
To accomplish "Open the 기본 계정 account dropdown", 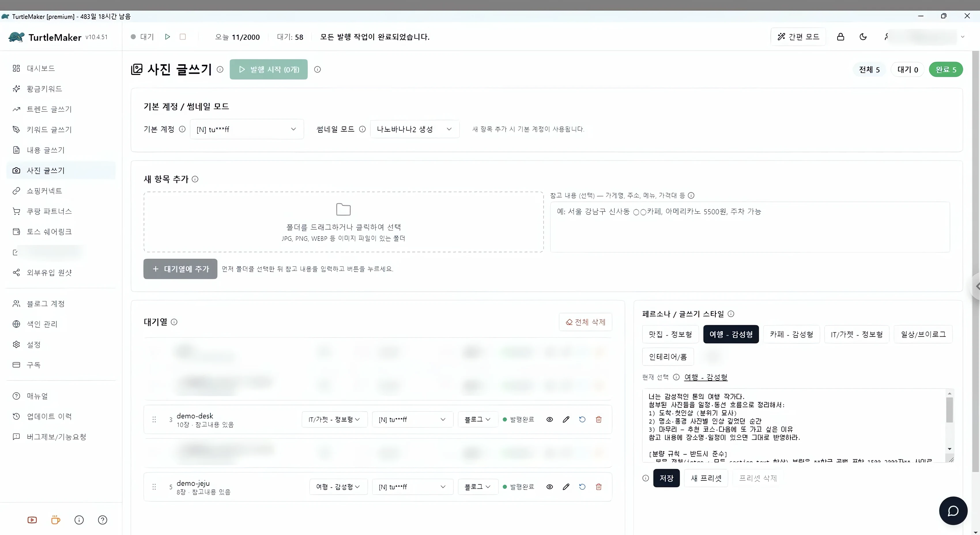I will click(246, 129).
